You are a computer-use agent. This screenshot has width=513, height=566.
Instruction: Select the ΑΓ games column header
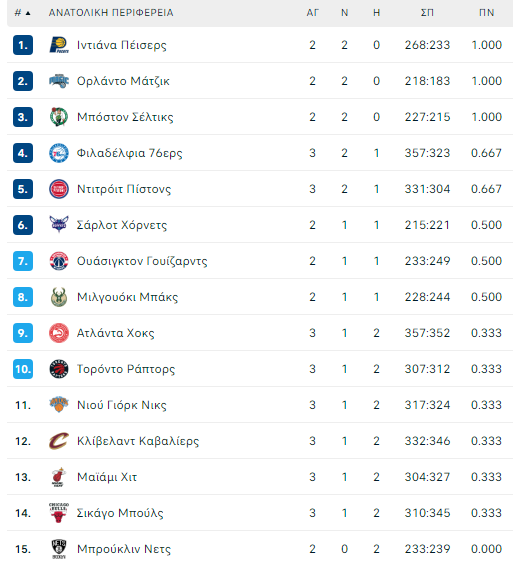coord(313,13)
